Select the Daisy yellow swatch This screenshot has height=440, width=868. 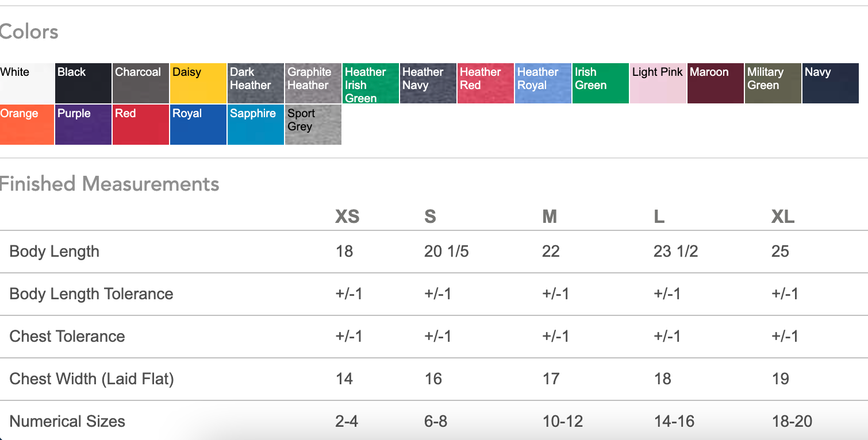click(x=198, y=83)
